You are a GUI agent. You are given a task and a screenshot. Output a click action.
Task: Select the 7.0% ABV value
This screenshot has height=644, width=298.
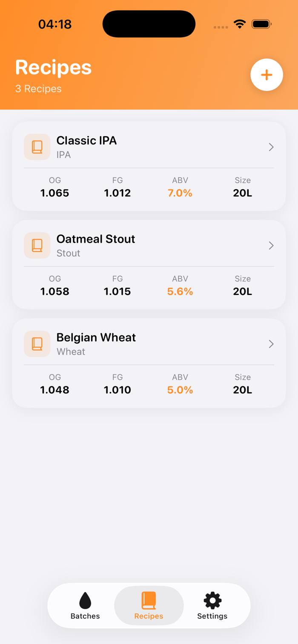180,193
